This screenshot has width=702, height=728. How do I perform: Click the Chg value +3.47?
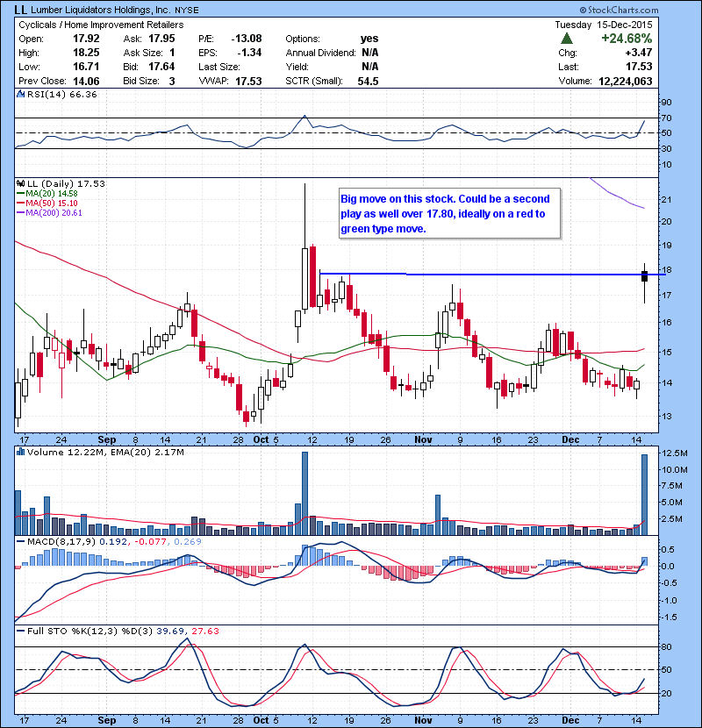click(x=638, y=53)
